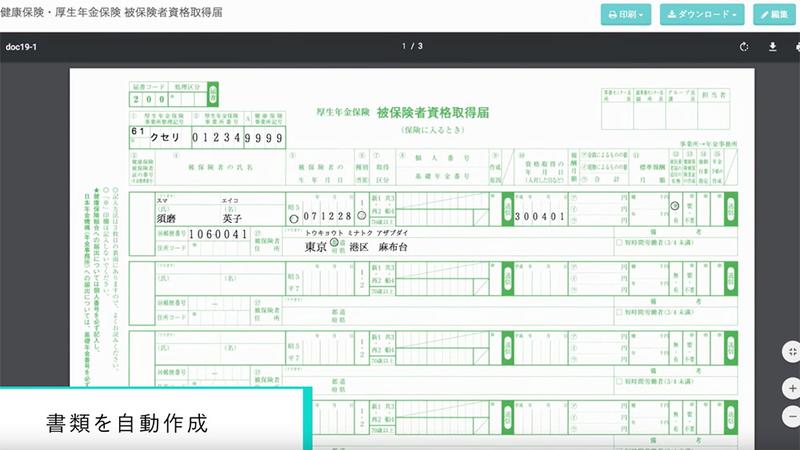Tick the 短時間労働者 checkbox in the third entry row

coord(619,381)
